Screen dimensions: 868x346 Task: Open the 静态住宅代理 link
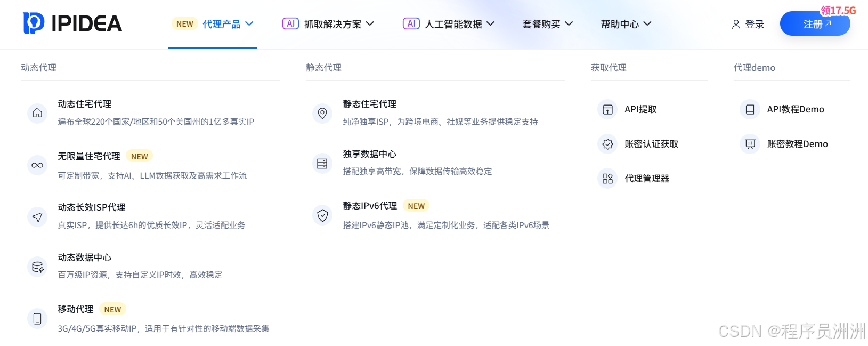click(x=370, y=104)
